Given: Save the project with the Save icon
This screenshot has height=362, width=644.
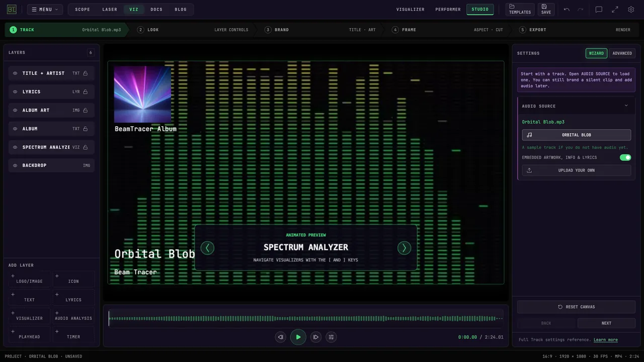Looking at the screenshot, I should point(546,9).
